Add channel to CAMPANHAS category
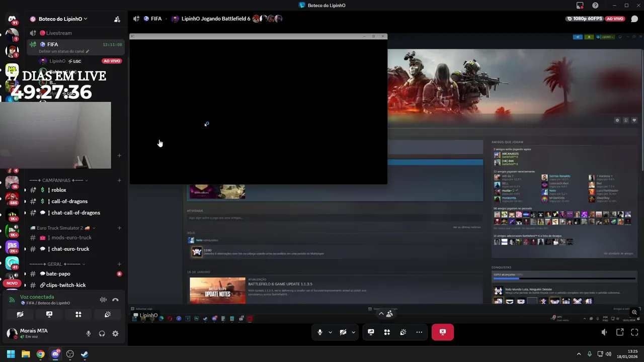 click(x=119, y=180)
